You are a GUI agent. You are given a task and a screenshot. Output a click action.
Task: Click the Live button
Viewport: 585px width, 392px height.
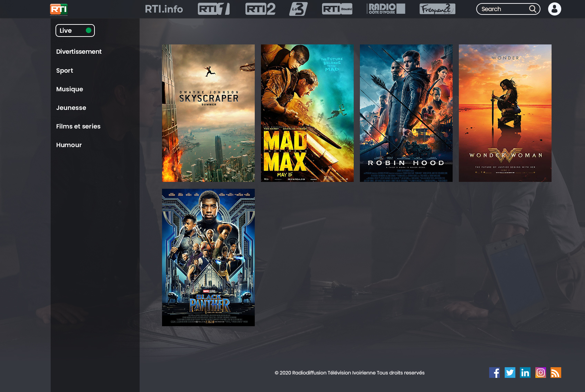pyautogui.click(x=75, y=30)
